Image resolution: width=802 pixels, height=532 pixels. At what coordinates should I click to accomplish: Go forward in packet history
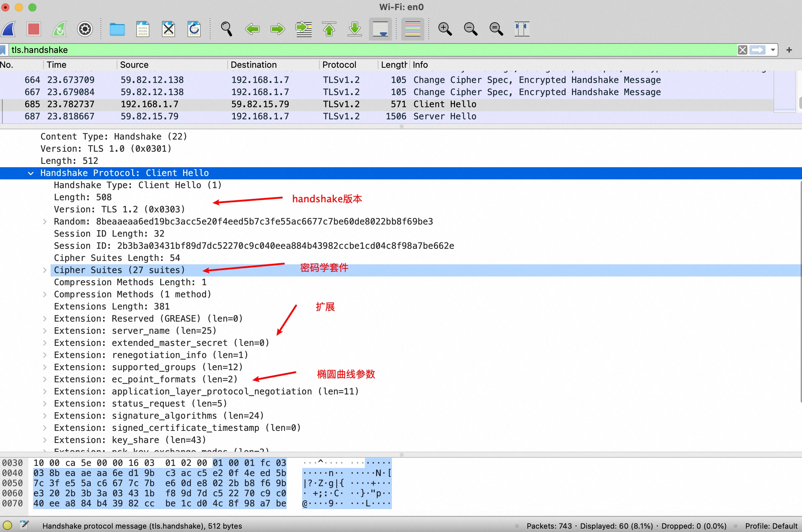click(x=278, y=29)
